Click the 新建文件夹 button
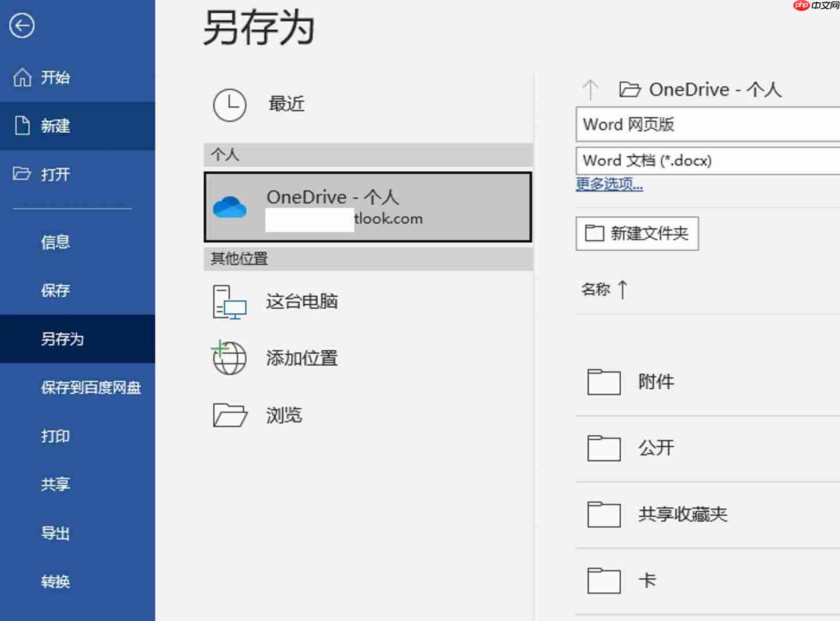This screenshot has height=621, width=840. pyautogui.click(x=637, y=233)
